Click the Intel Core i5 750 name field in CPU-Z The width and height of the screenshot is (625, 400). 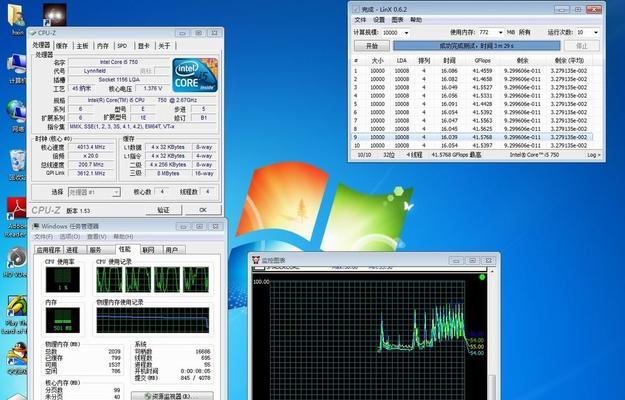tap(119, 62)
